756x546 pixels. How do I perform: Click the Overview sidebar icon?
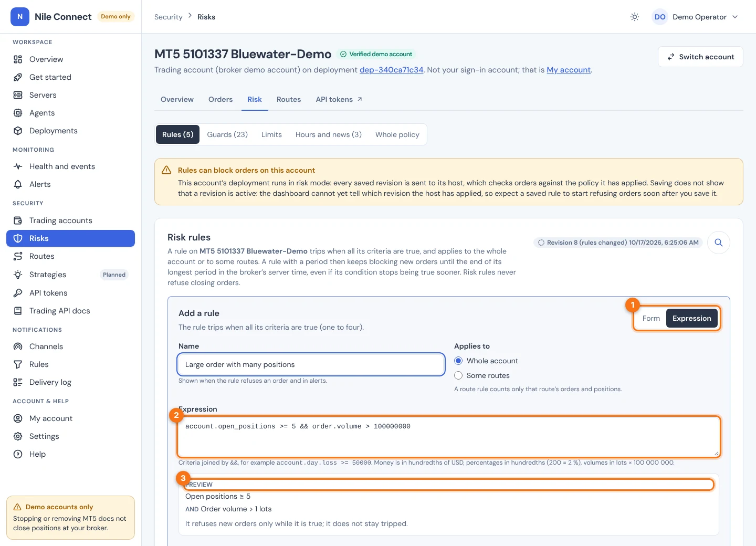(18, 59)
